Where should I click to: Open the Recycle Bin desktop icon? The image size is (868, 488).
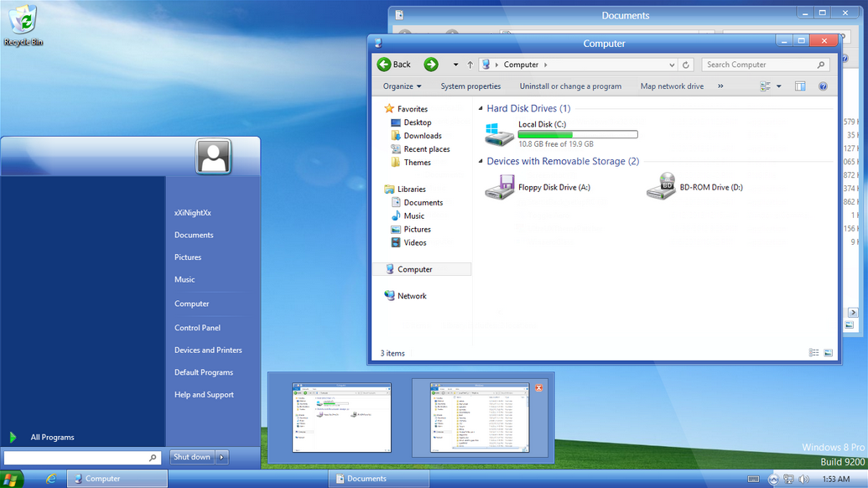(x=23, y=25)
